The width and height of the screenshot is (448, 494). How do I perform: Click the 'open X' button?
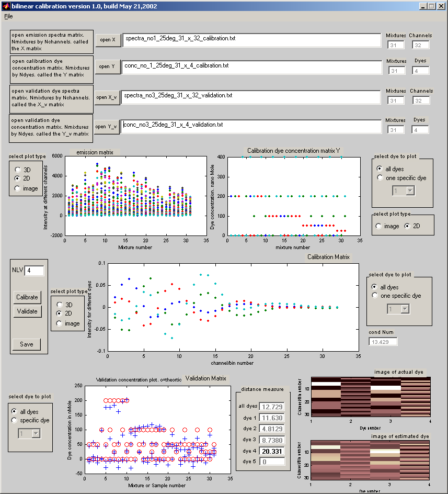point(108,40)
